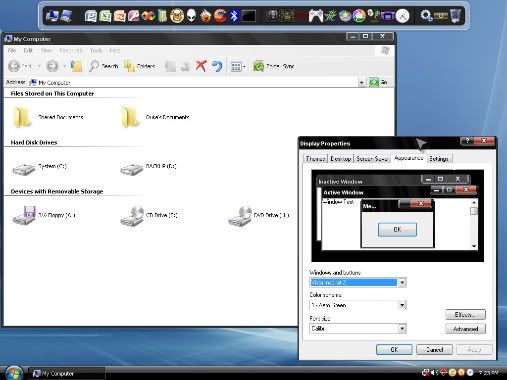The image size is (507, 380).
Task: Switch to the Appearance tab
Action: click(408, 158)
